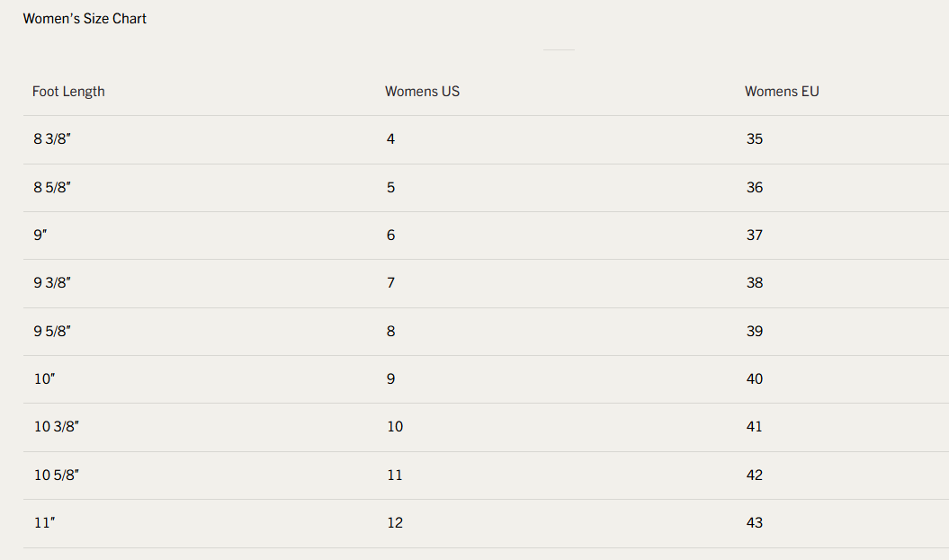This screenshot has width=949, height=560.
Task: Click the EU size 42 cell
Action: pyautogui.click(x=755, y=476)
